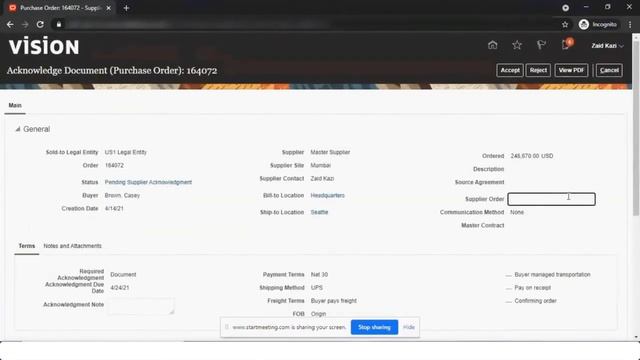640x360 pixels.
Task: Click the Master Supplier value
Action: (x=330, y=152)
